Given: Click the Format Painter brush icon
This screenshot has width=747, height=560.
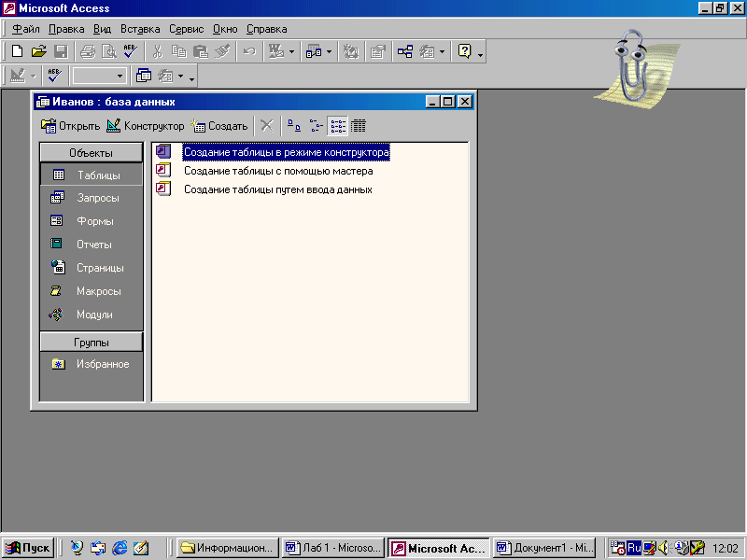Looking at the screenshot, I should point(222,51).
